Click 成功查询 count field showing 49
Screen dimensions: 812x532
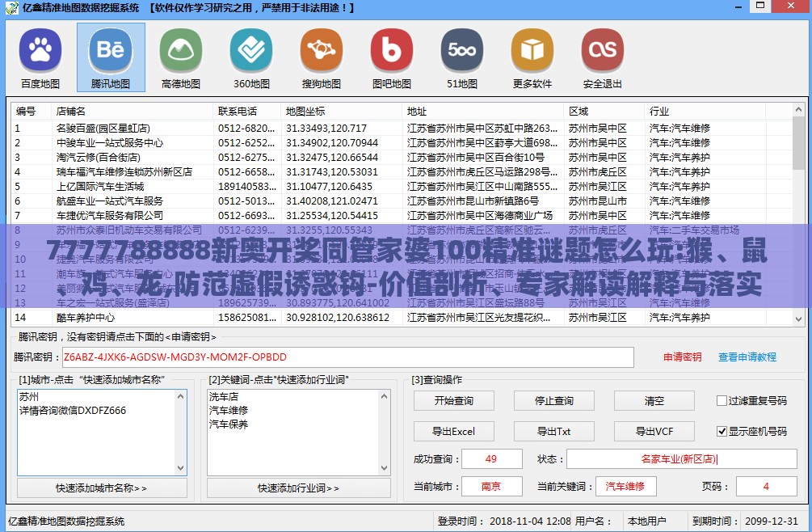click(x=491, y=459)
